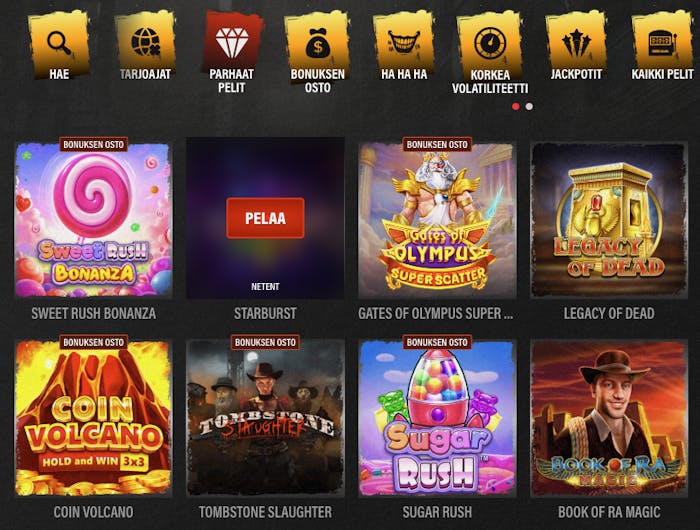Open the Coin Volcano game thumbnail
Image resolution: width=700 pixels, height=530 pixels.
click(93, 418)
